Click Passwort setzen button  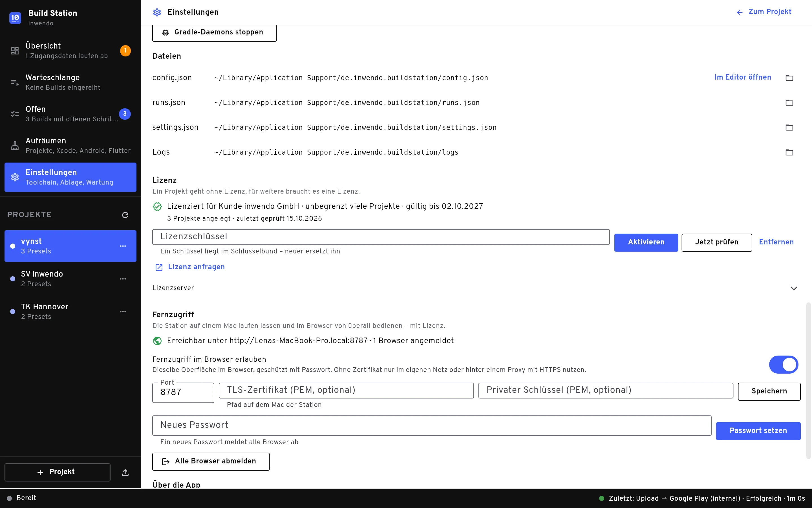point(758,431)
